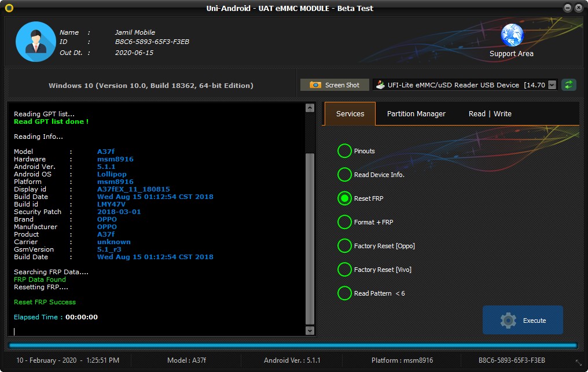This screenshot has width=588, height=372.
Task: Open the UFI-Lite eMMC reader device dropdown
Action: pyautogui.click(x=552, y=85)
